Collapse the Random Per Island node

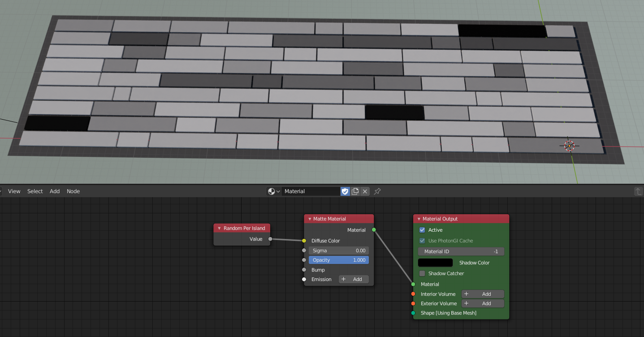[x=220, y=228]
